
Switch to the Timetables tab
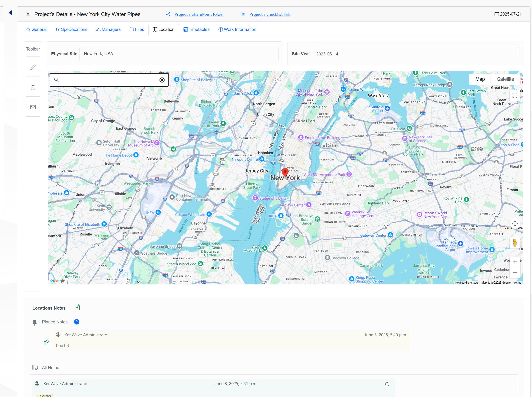(196, 29)
